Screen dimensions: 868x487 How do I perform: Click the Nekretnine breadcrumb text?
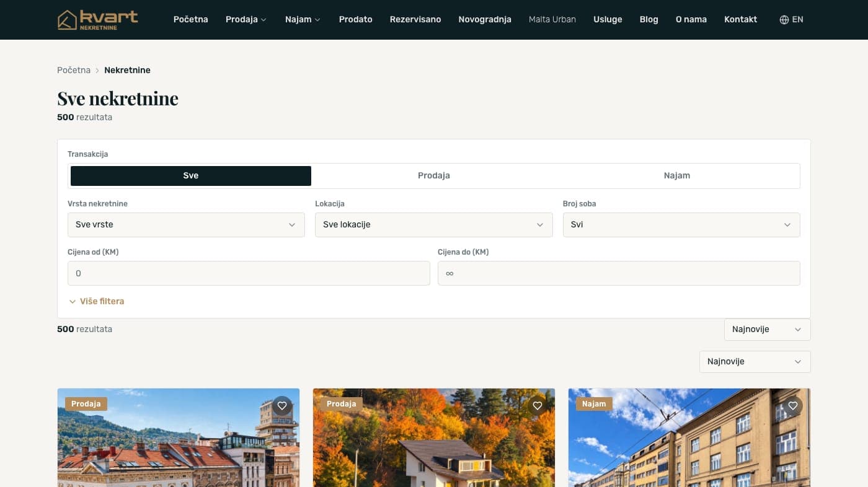[x=127, y=71]
